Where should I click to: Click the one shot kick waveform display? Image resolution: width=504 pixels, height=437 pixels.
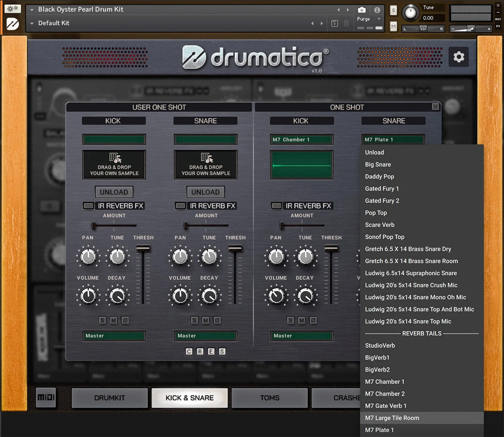(302, 165)
